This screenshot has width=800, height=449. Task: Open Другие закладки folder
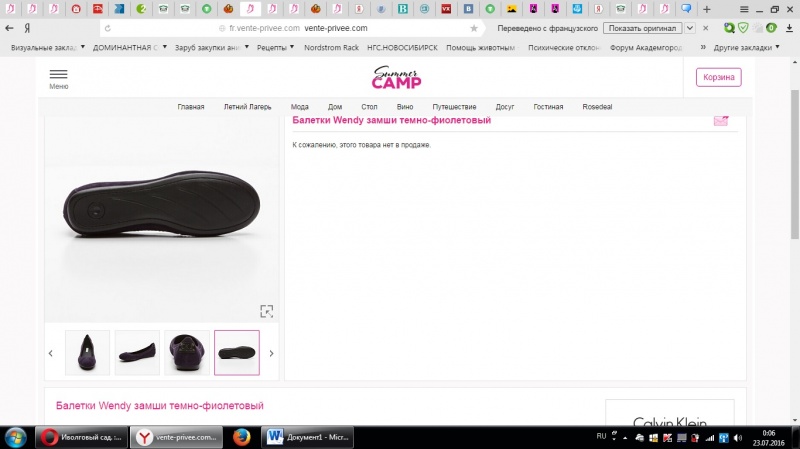746,47
